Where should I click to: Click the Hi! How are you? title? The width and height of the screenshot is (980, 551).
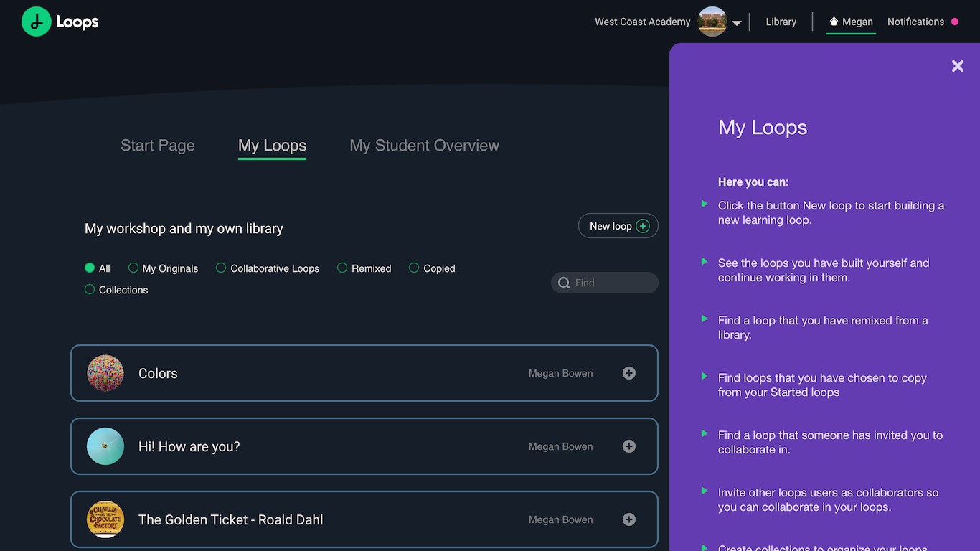tap(189, 446)
